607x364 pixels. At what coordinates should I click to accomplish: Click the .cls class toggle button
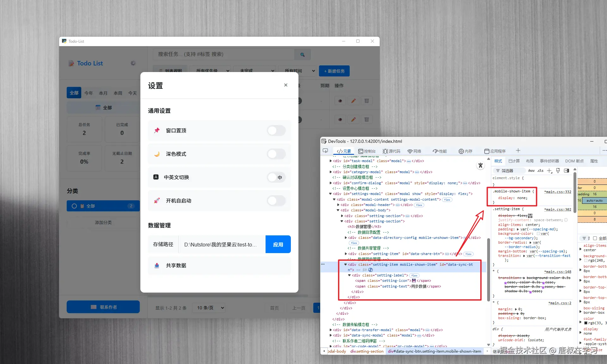pyautogui.click(x=541, y=171)
